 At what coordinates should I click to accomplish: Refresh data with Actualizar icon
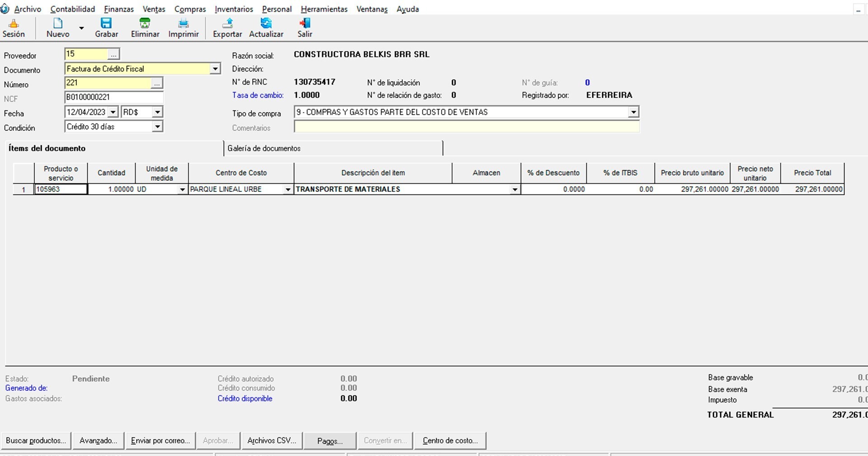[266, 28]
